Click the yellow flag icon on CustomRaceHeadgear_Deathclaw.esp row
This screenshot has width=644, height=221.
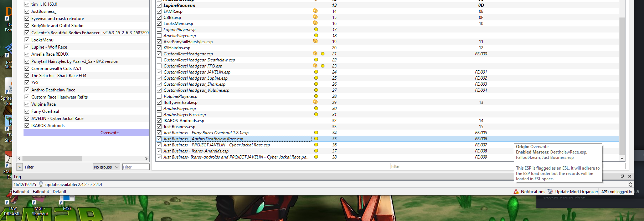click(x=316, y=60)
